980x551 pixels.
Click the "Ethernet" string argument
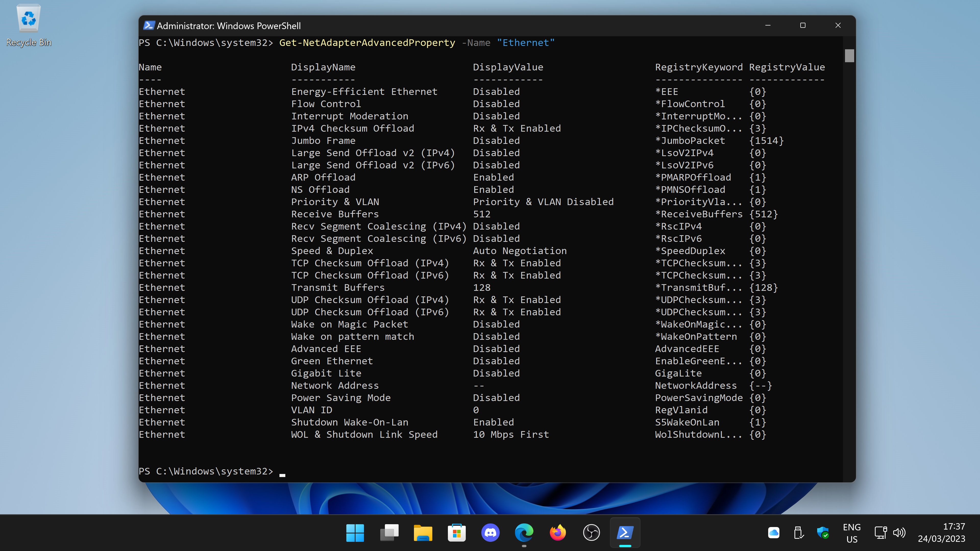526,43
